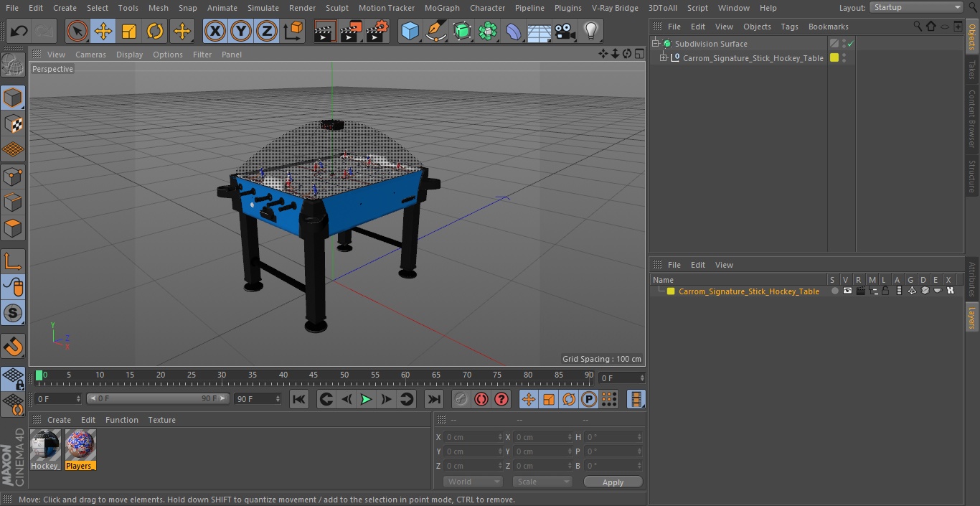
Task: Go to start of animation
Action: 299,399
